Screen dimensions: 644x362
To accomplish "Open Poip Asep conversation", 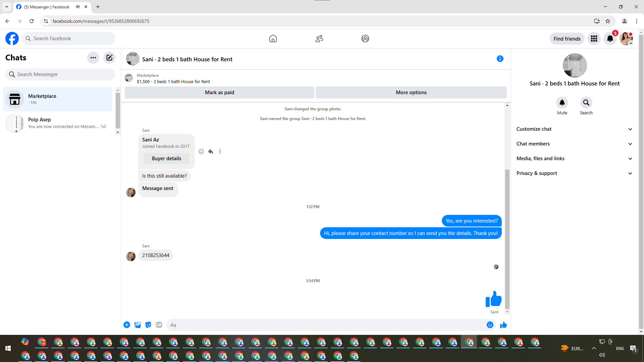I will click(x=58, y=123).
